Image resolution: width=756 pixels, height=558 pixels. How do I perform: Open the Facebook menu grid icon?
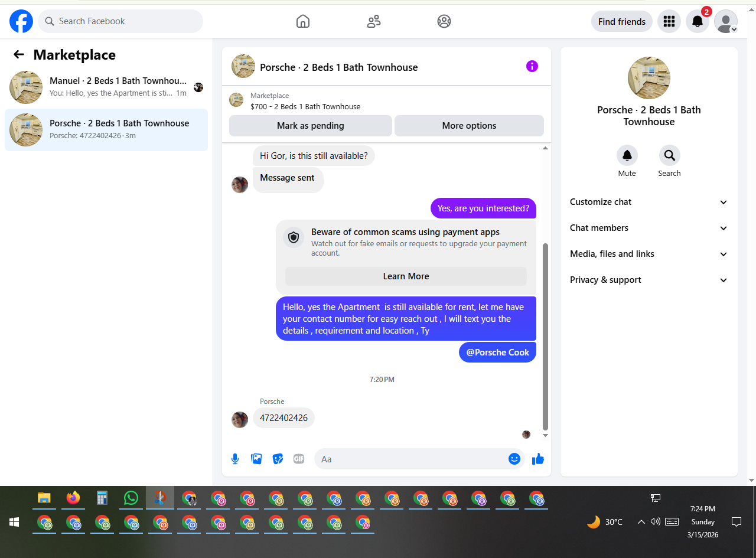point(669,22)
